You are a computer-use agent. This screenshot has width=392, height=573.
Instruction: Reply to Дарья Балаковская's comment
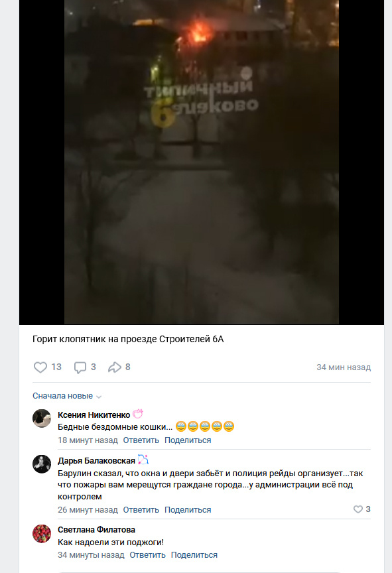tap(141, 509)
